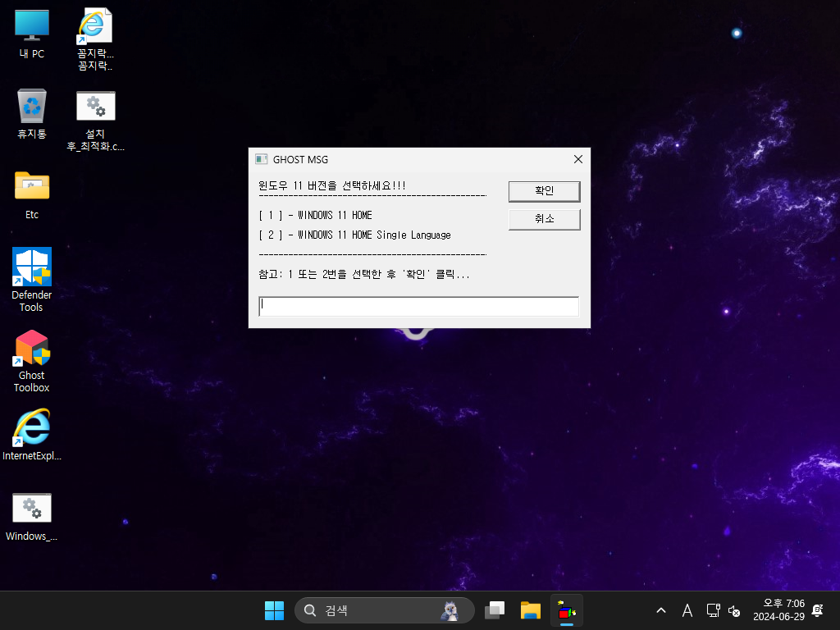The image size is (840, 630).
Task: Click the 확인 button in GHOST MSG
Action: [545, 191]
